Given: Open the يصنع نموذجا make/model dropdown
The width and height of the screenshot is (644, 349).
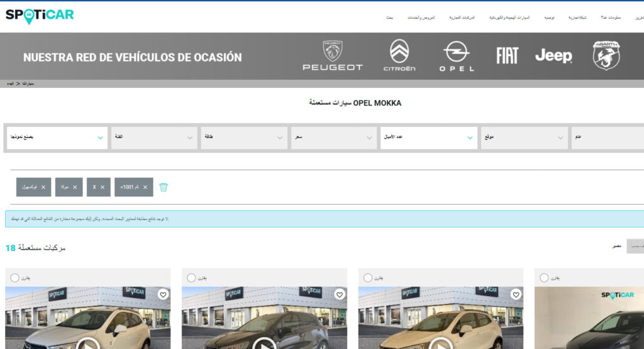Looking at the screenshot, I should [57, 138].
